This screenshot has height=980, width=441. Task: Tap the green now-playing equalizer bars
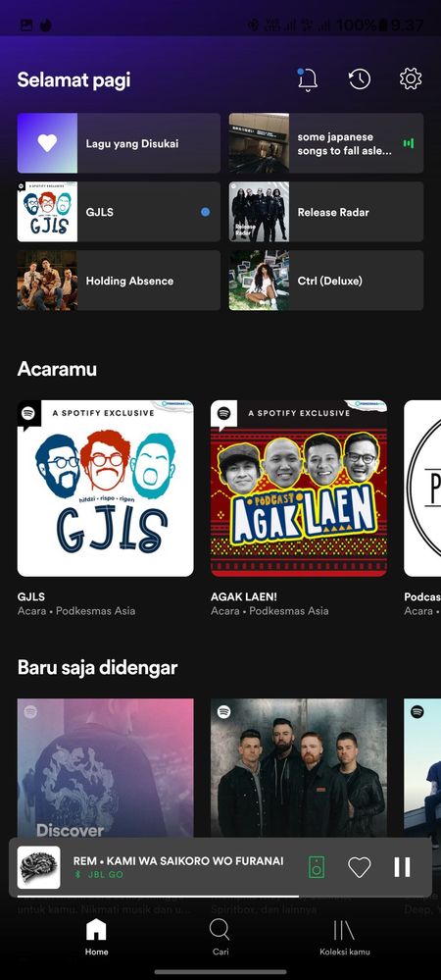click(x=408, y=143)
